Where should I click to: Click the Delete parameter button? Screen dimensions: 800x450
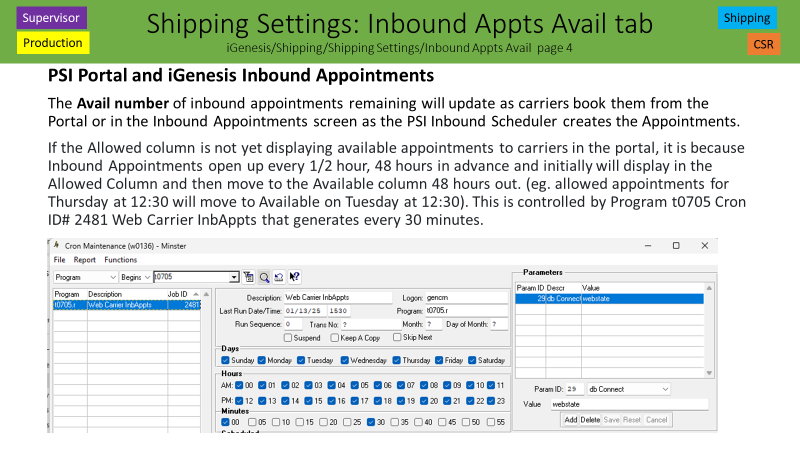[590, 420]
